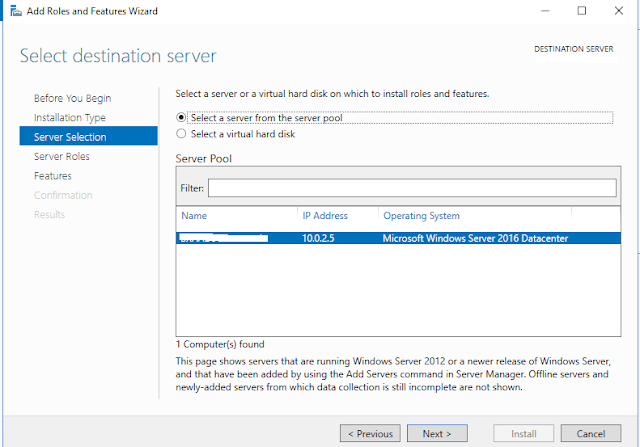Open the Features step
640x447 pixels.
(x=53, y=176)
